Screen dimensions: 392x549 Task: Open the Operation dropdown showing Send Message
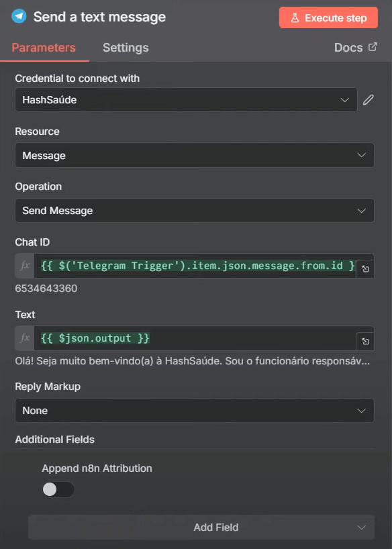[x=195, y=211]
